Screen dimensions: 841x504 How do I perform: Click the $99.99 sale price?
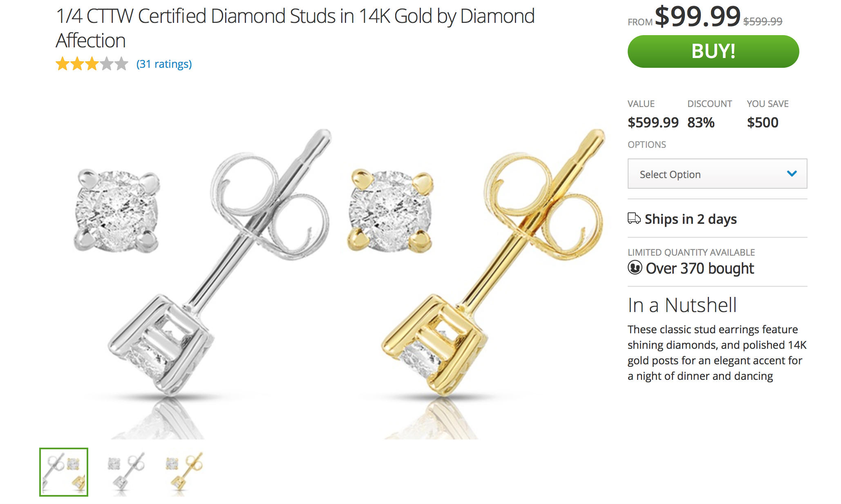[697, 16]
